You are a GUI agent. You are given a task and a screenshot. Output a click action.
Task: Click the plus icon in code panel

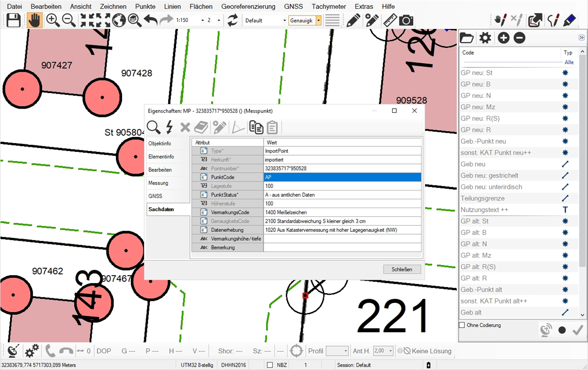[503, 38]
